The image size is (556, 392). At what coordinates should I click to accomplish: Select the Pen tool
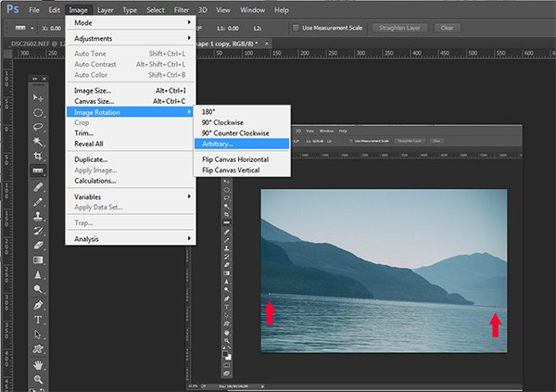click(x=38, y=305)
